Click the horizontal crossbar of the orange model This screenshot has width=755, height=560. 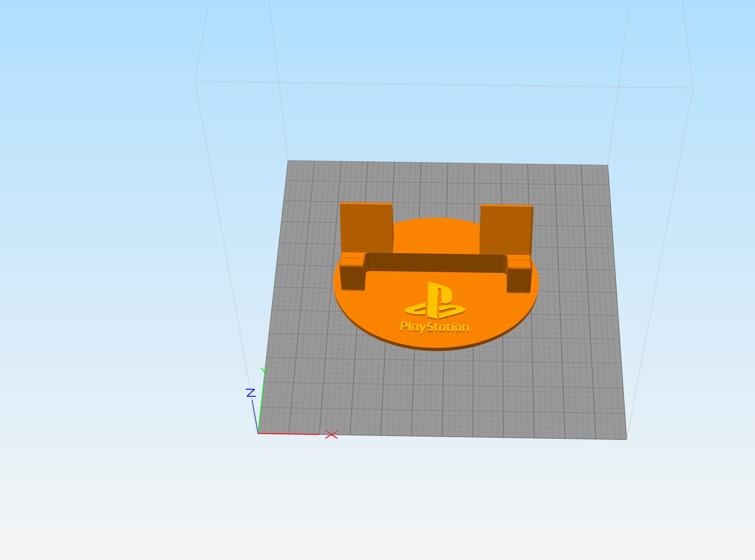pyautogui.click(x=436, y=262)
